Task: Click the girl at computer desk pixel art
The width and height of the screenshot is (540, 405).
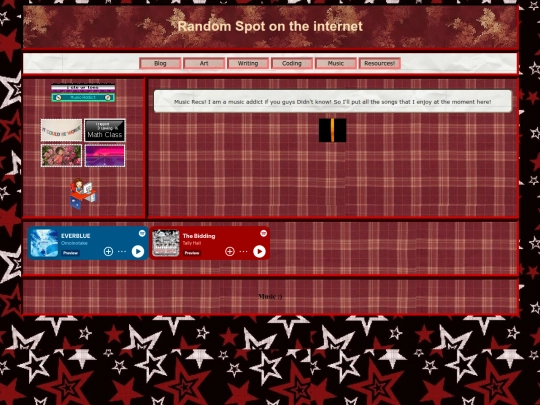Action: tap(83, 194)
